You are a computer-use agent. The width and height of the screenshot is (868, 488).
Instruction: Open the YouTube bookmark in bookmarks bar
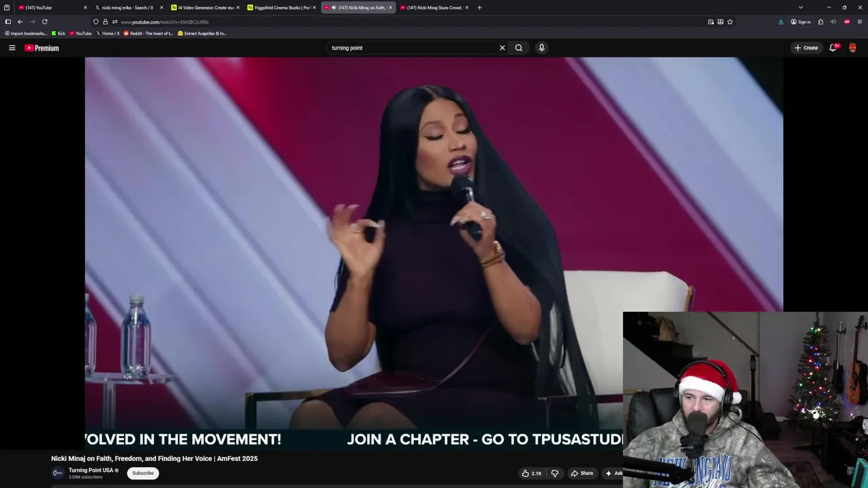click(81, 33)
